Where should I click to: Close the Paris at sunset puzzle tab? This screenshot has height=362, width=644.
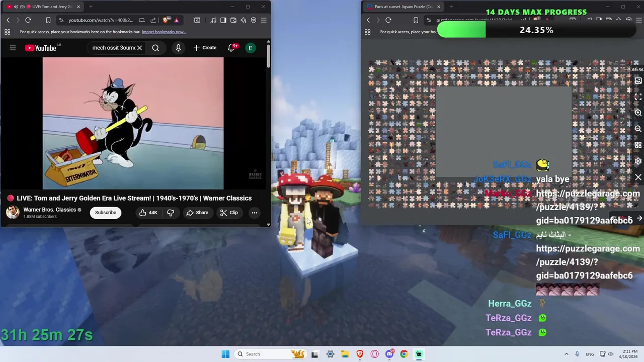click(438, 7)
